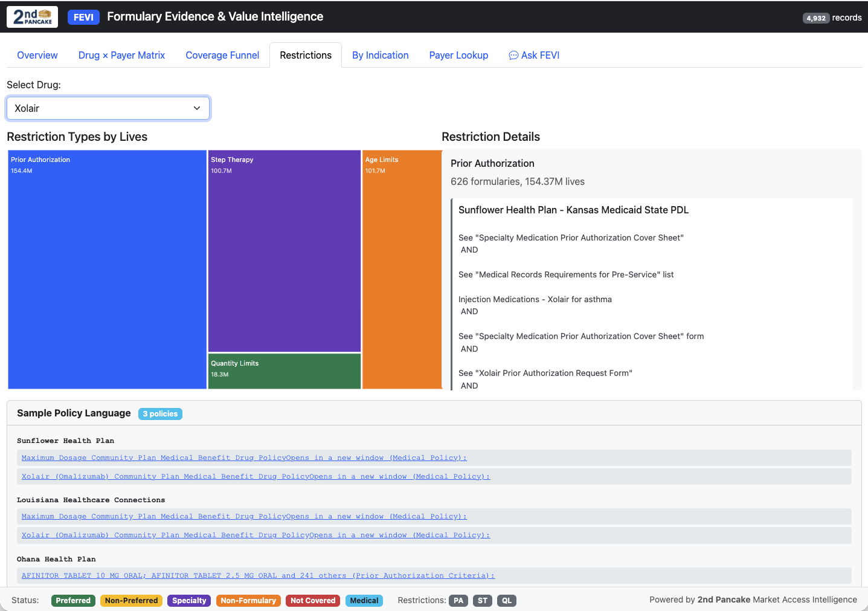Click the Preferred status legend badge
This screenshot has height=611, width=868.
click(x=73, y=600)
